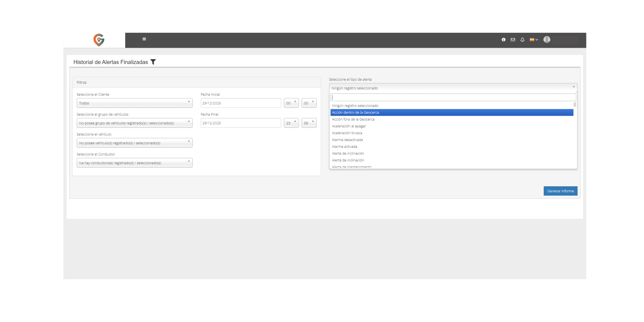Viewport: 644px width, 322px height.
Task: Click the alert list scrollbar thumb
Action: (x=575, y=104)
